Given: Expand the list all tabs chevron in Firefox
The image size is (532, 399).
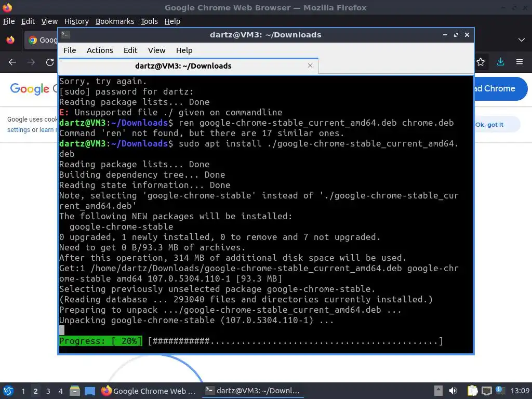Looking at the screenshot, I should 522,40.
